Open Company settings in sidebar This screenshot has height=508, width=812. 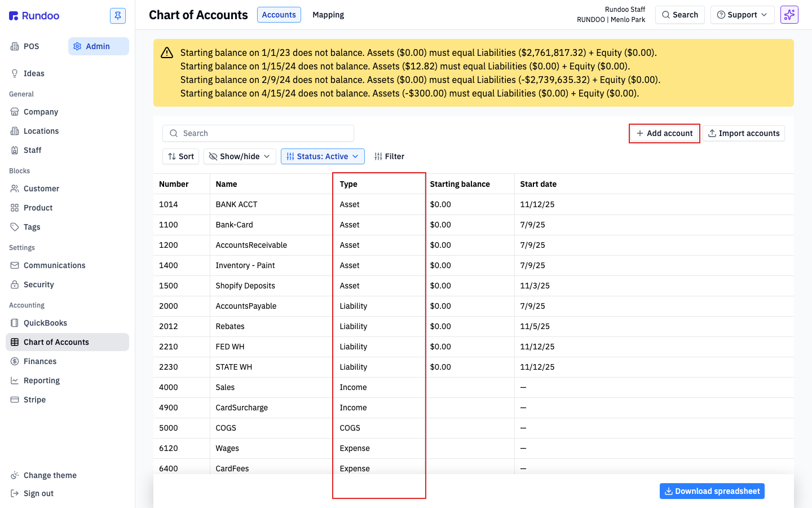(x=41, y=112)
